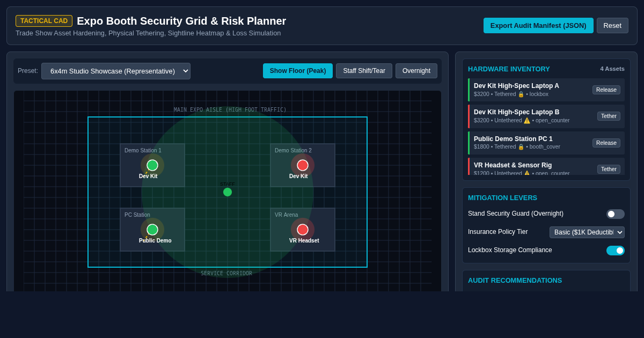The height and width of the screenshot is (338, 644).
Task: Click the lock icon on Laptop A row
Action: (521, 94)
